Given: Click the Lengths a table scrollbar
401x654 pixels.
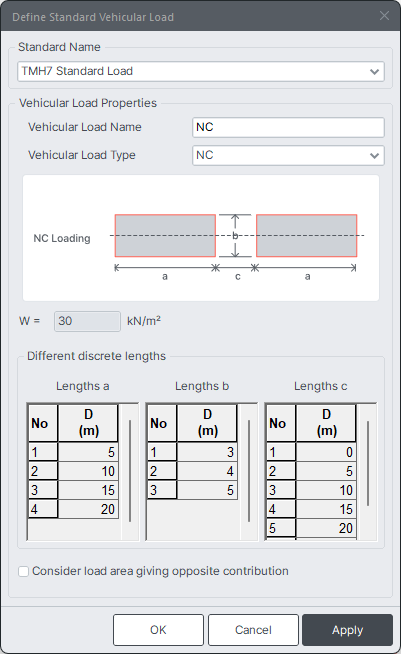Looking at the screenshot, I should coord(130,471).
